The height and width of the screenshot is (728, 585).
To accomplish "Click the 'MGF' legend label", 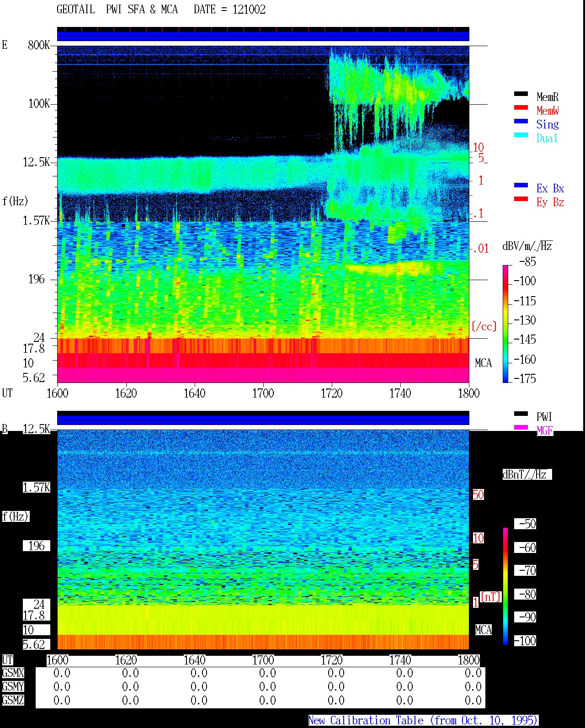I will pyautogui.click(x=545, y=430).
